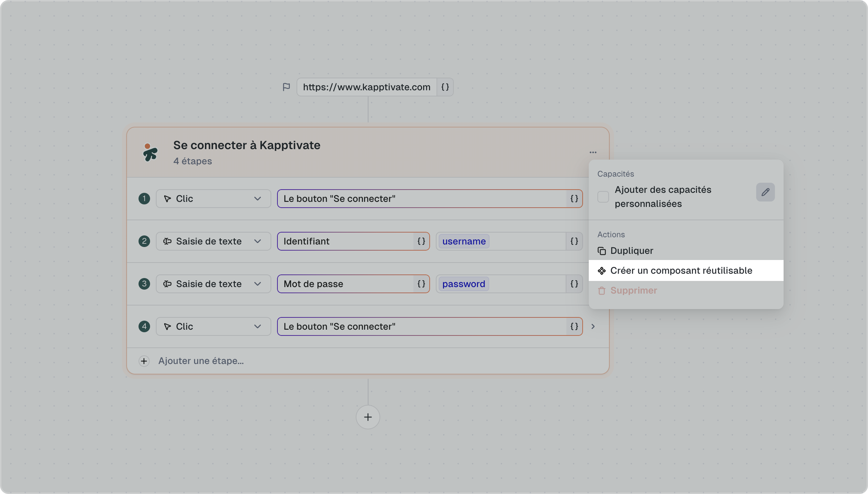Expand step 4 using right chevron

tap(593, 326)
